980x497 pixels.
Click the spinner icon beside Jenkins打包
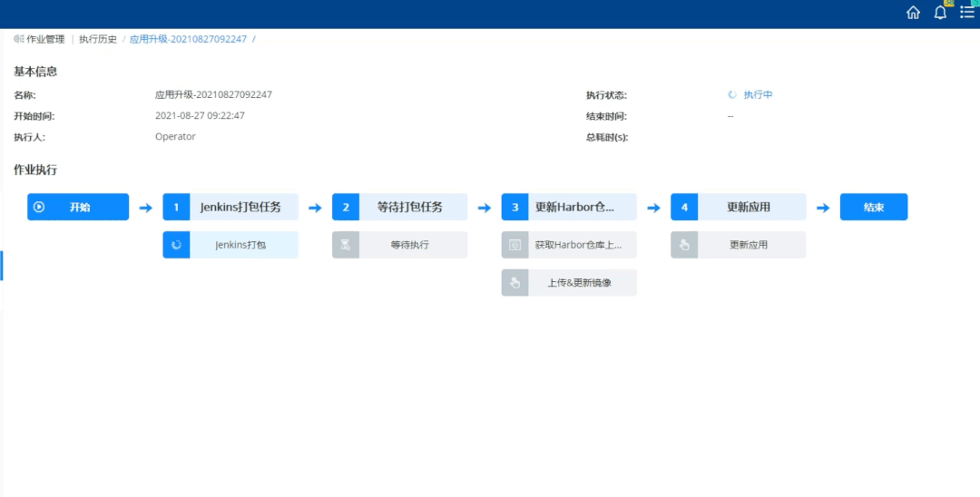(176, 245)
